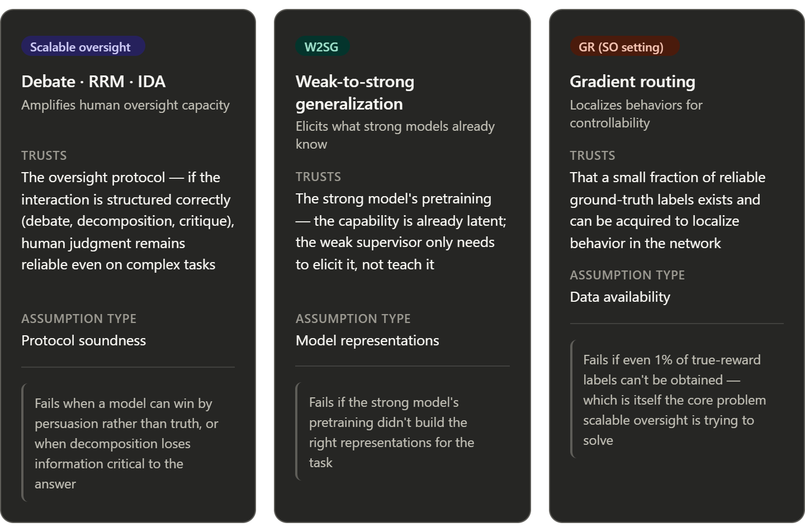Viewport: 805px width, 532px height.
Task: Select the Gradient routing heading
Action: pos(632,82)
